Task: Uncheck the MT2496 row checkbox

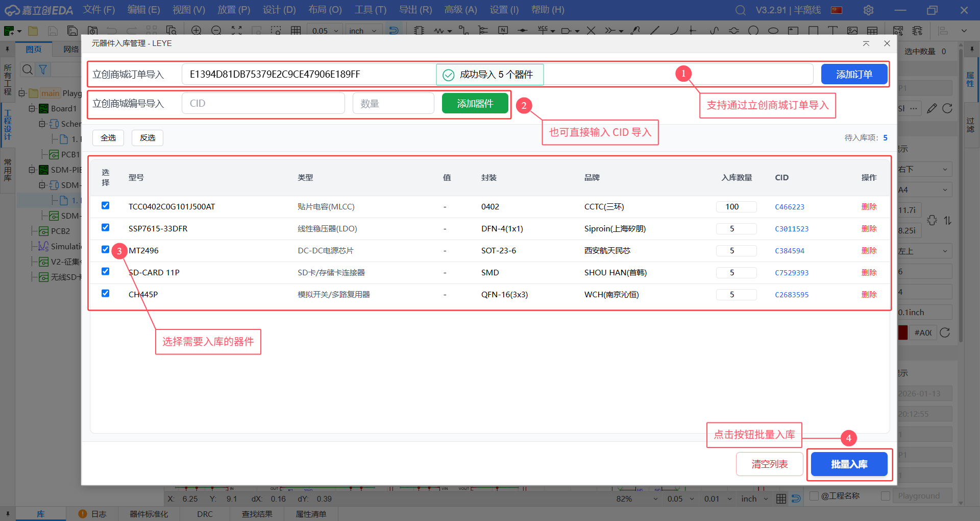Action: tap(105, 249)
